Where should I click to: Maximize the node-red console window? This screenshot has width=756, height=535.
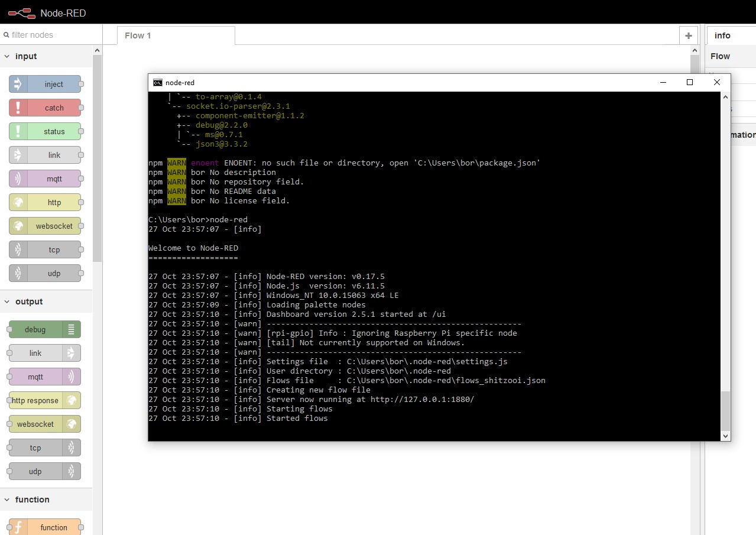point(689,82)
